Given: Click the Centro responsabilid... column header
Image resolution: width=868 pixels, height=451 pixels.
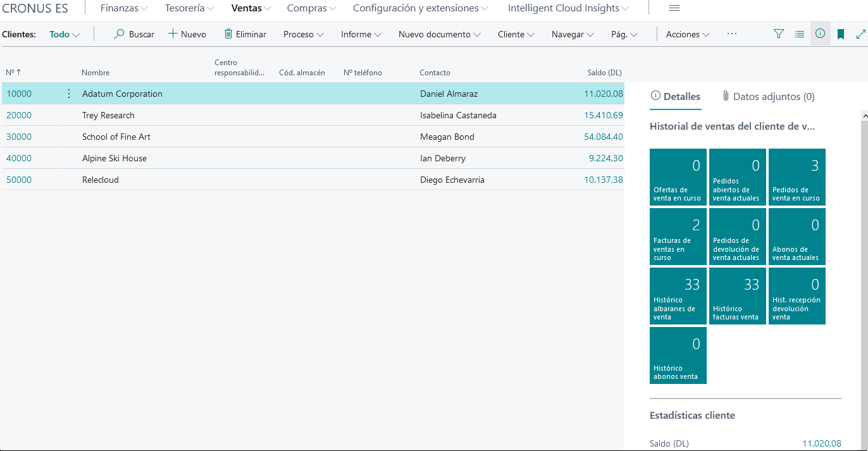Looking at the screenshot, I should pos(240,68).
